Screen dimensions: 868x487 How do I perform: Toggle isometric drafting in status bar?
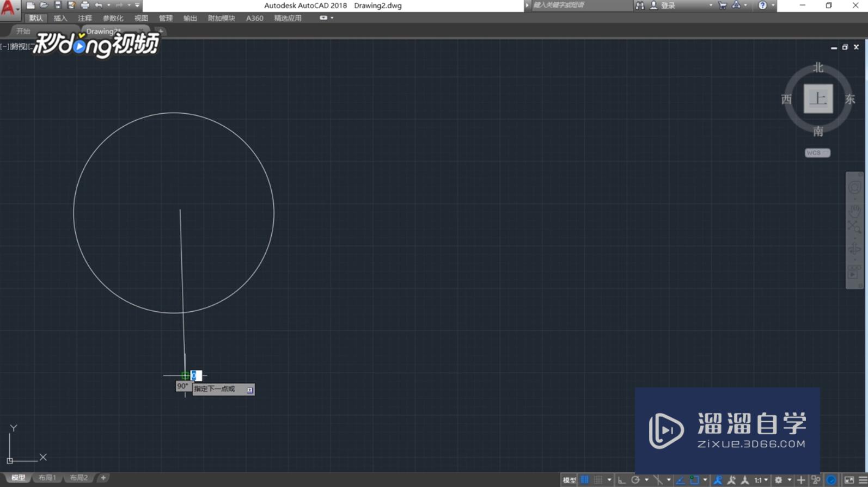click(658, 480)
